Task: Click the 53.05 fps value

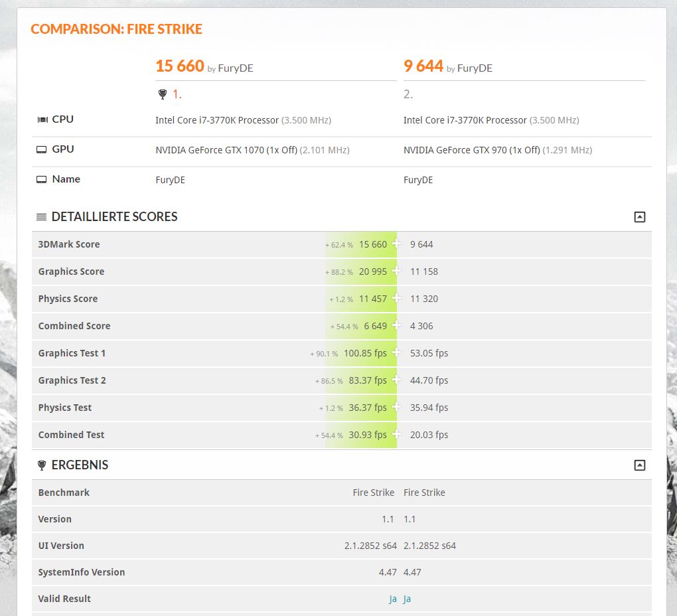Action: tap(429, 353)
